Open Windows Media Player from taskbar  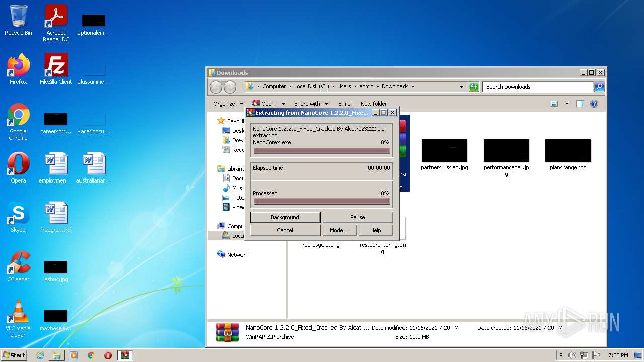point(74,355)
